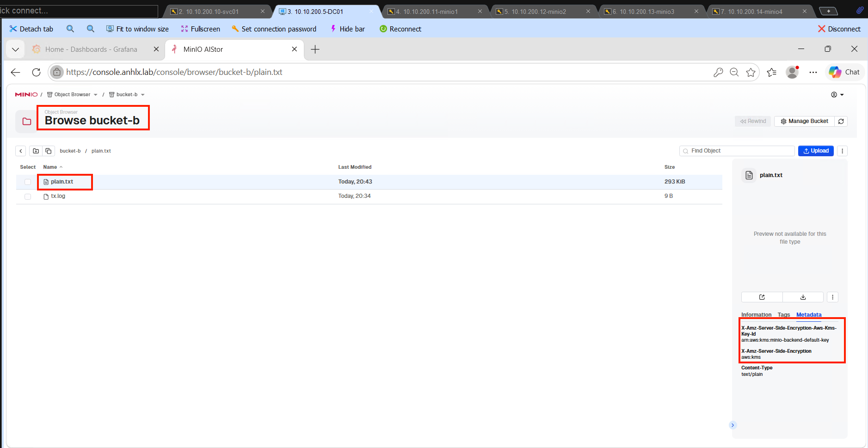View site information lock icon
Viewport: 868px width, 448px height.
pyautogui.click(x=56, y=72)
